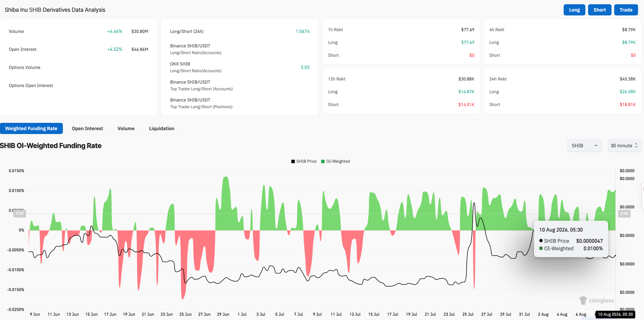This screenshot has height=320, width=644.
Task: Expand the SHIB coin dropdown
Action: tap(584, 146)
